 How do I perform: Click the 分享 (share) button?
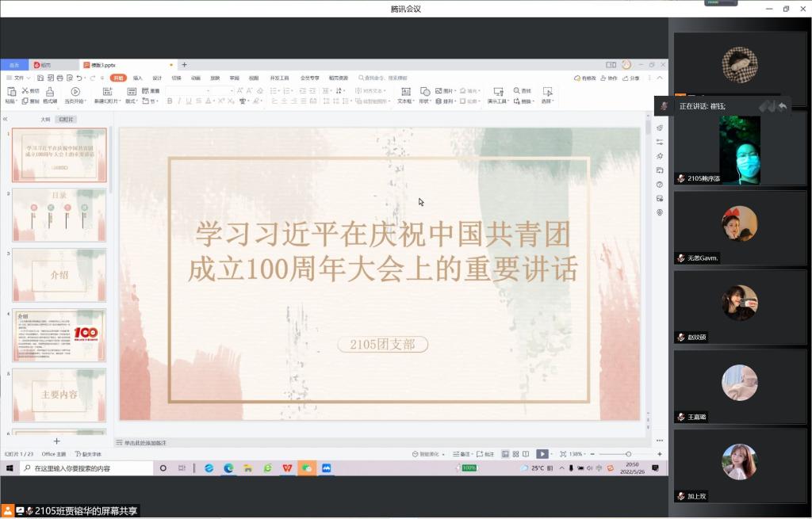coord(631,78)
